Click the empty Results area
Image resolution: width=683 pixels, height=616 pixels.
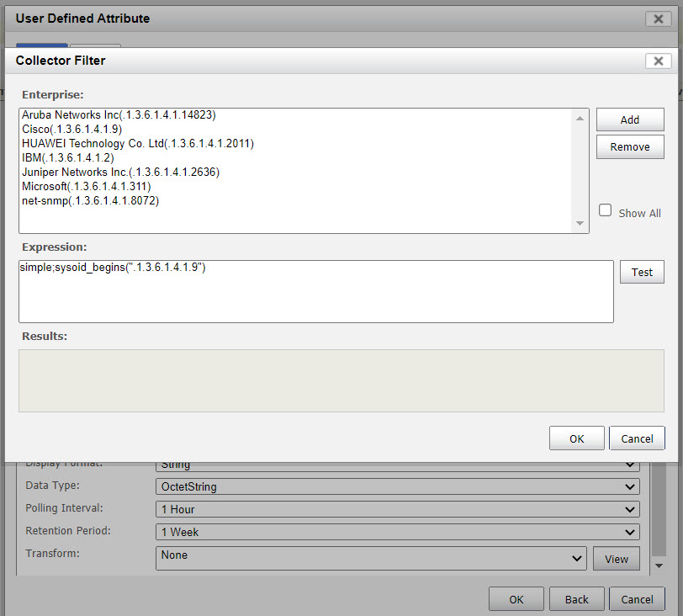click(x=341, y=380)
